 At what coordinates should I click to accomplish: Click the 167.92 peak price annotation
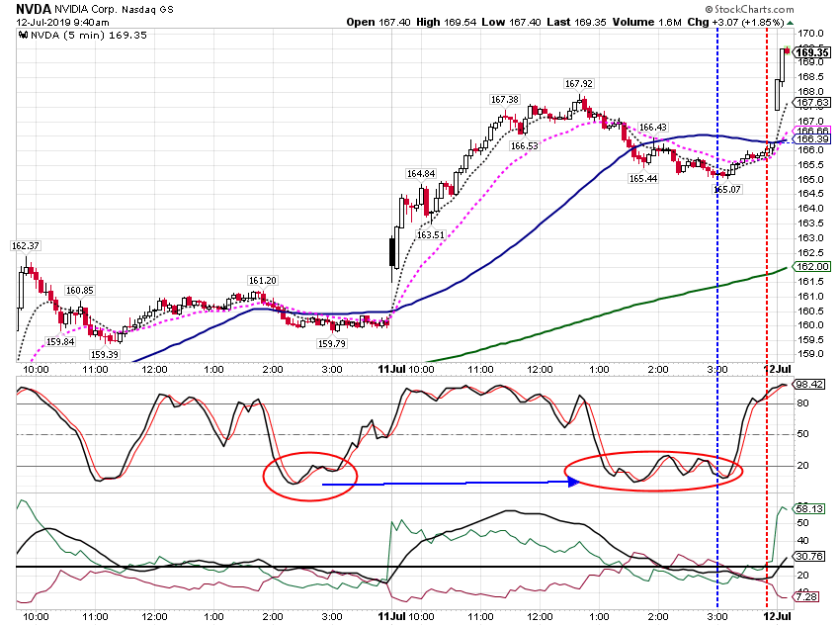click(578, 84)
